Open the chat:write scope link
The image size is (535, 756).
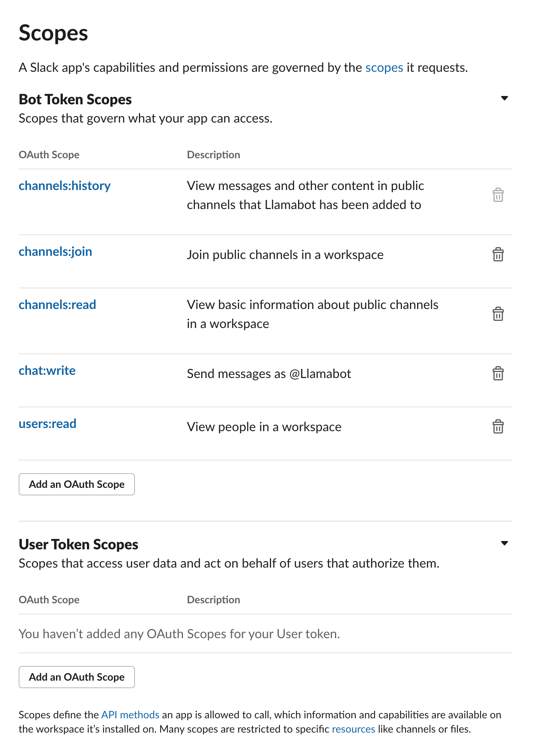point(47,370)
